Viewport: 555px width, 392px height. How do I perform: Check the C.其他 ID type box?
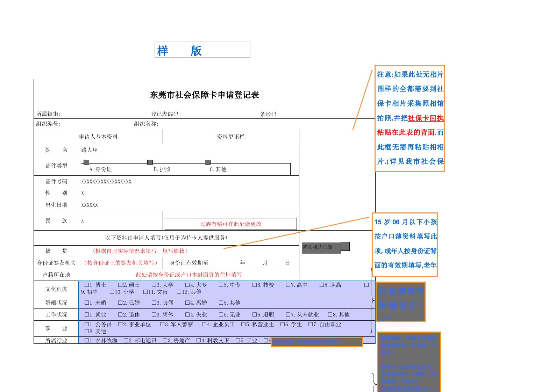(208, 162)
